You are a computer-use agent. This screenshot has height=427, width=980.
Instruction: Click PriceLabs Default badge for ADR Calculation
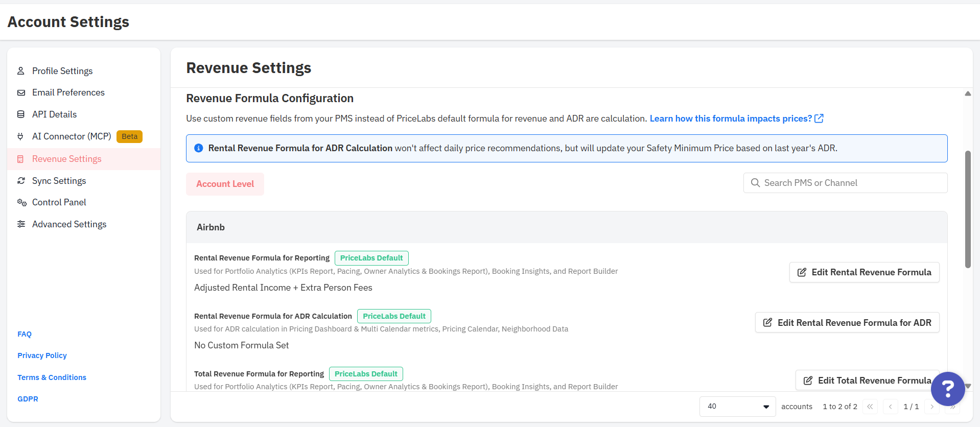394,316
